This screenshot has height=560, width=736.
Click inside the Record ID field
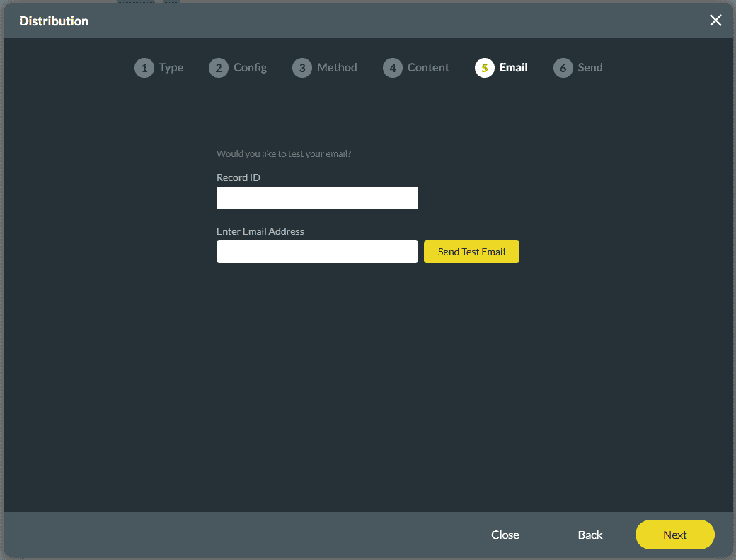pos(317,198)
